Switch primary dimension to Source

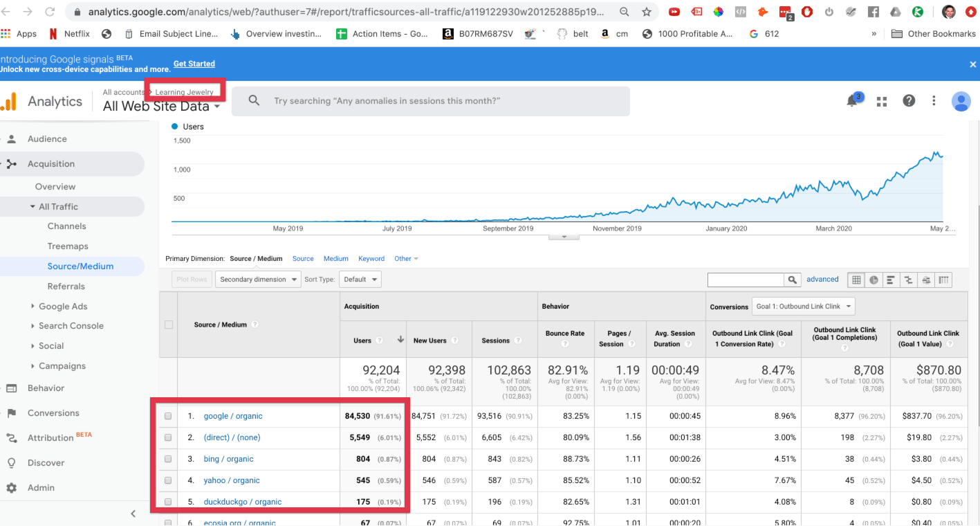303,259
